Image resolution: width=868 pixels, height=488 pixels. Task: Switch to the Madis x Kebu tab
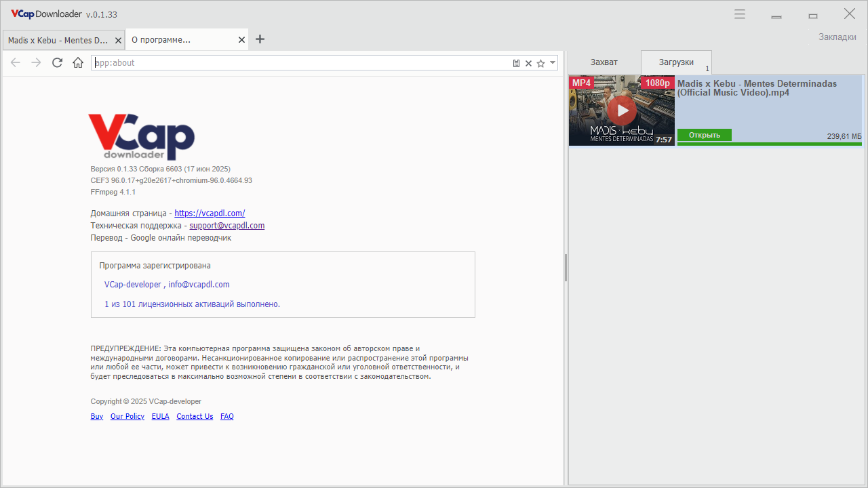[58, 40]
